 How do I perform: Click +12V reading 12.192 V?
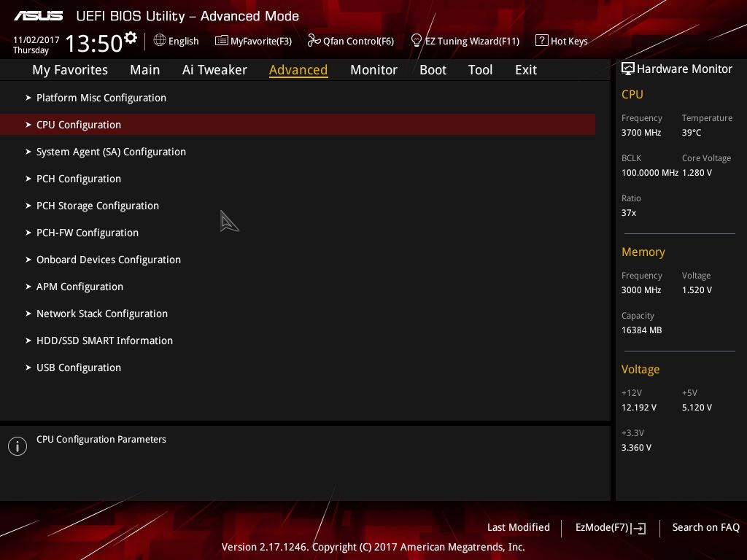639,408
